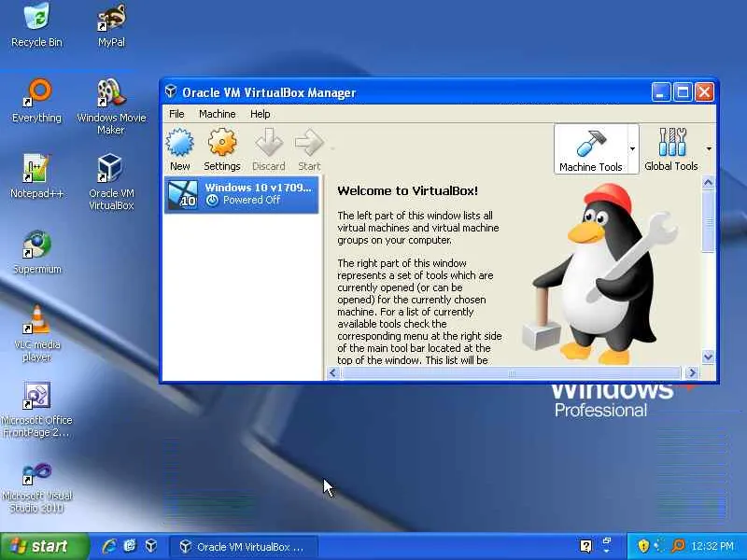Viewport: 747px width, 560px height.
Task: Start the selected virtual machine
Action: click(x=309, y=149)
